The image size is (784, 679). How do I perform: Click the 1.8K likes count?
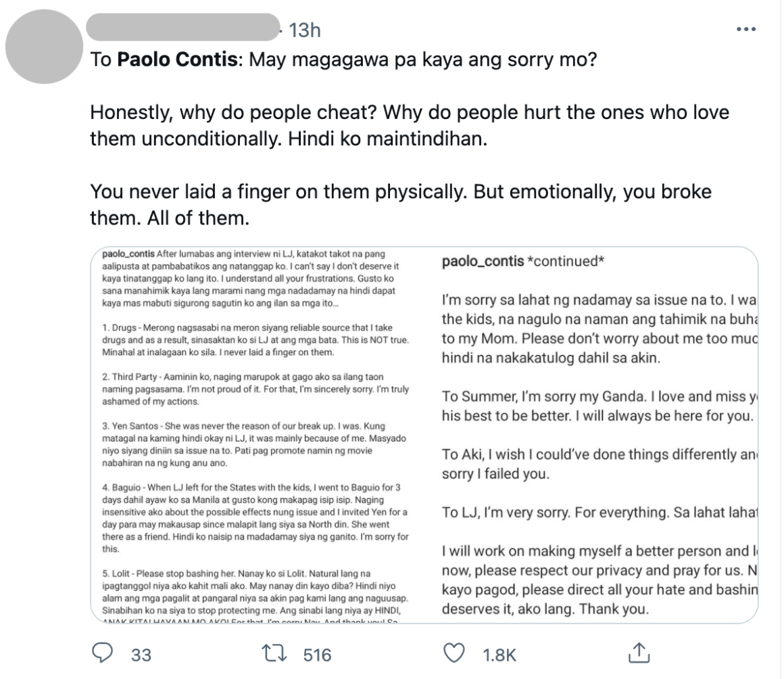(499, 655)
